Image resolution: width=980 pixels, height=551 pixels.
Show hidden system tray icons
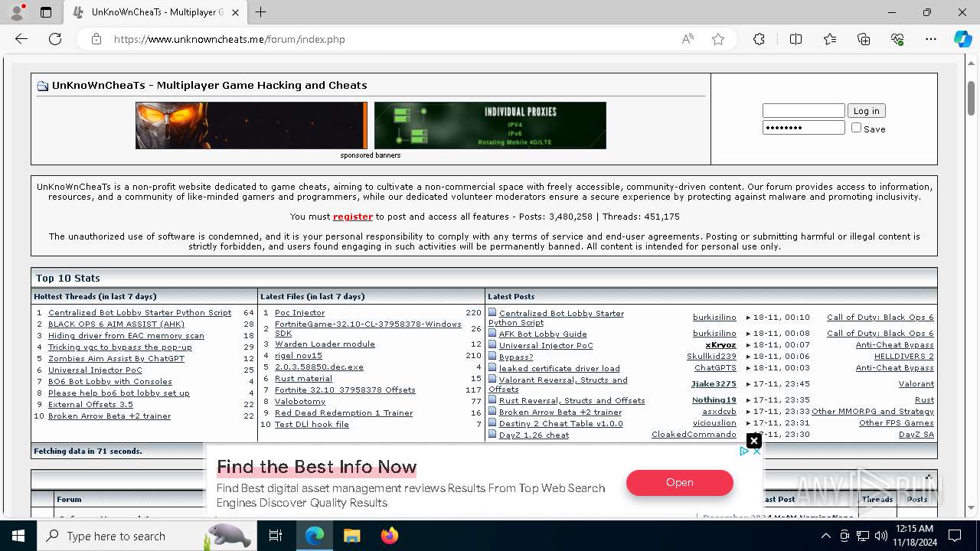coord(825,536)
